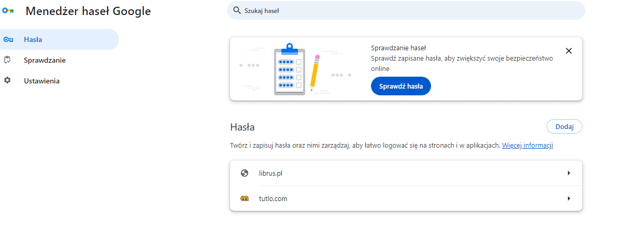644x229 pixels.
Task: Click the Sprawdzanie haseł card heading
Action: pos(398,48)
